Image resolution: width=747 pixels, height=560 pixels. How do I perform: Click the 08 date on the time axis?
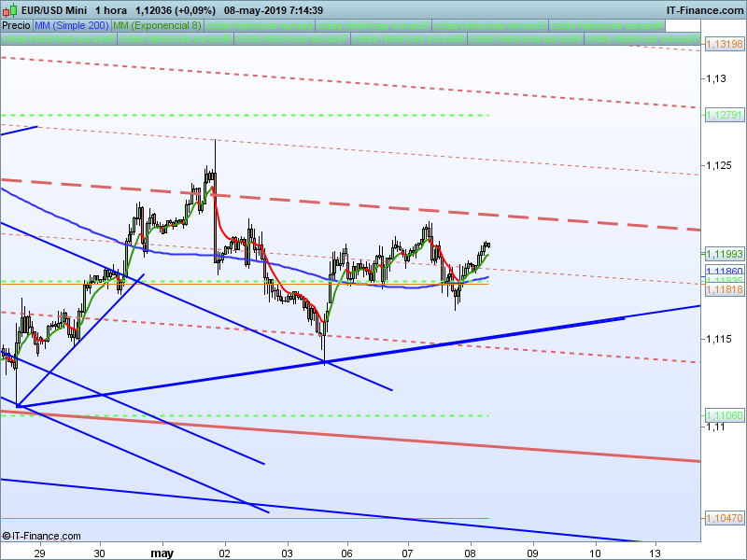[x=471, y=553]
